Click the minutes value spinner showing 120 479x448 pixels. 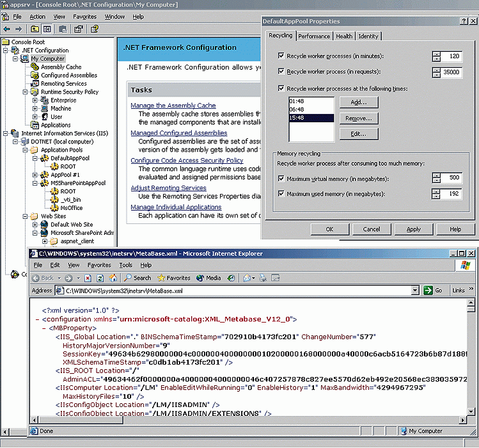pos(436,56)
